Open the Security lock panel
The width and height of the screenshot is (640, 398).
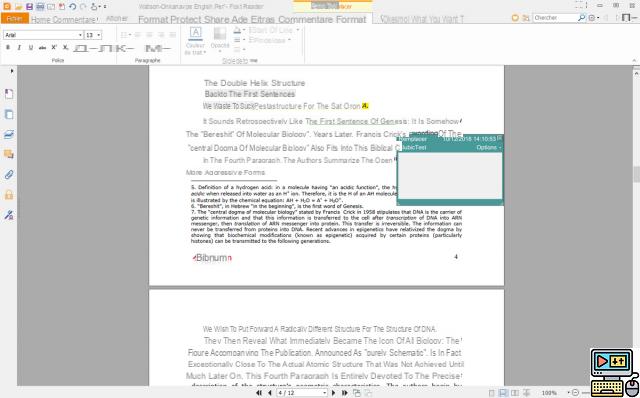tap(9, 195)
